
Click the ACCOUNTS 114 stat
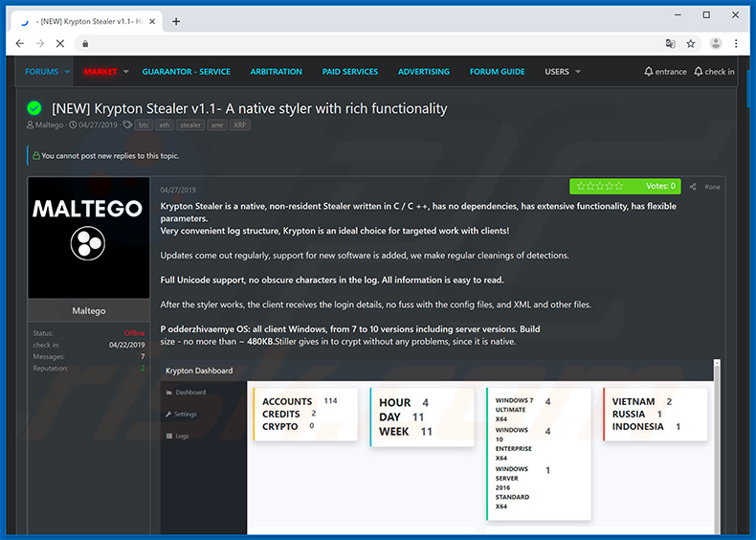[x=300, y=401]
